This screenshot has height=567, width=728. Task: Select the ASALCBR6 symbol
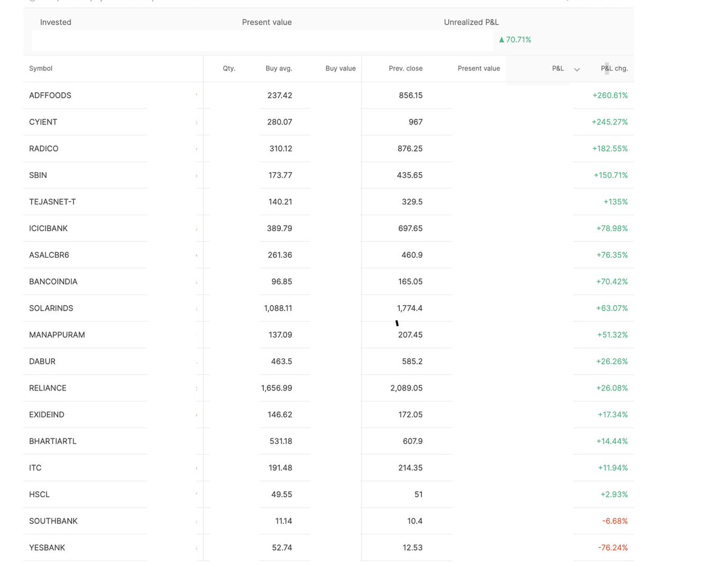49,255
